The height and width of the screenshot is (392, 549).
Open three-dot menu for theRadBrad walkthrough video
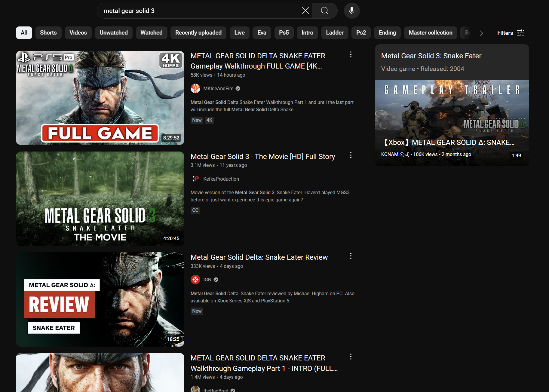[x=351, y=357]
